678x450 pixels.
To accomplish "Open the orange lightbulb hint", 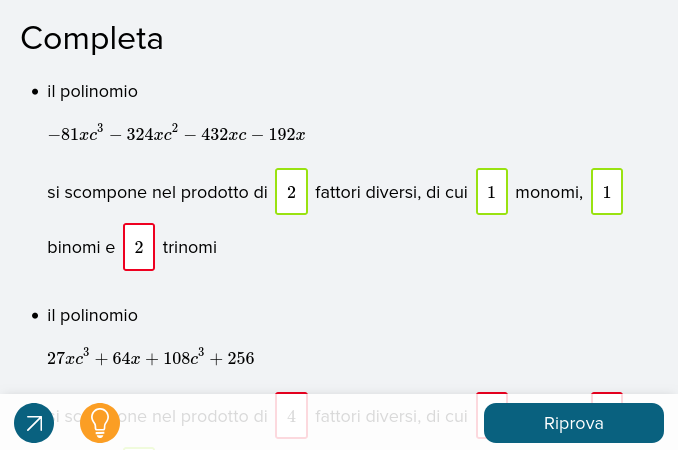I will (100, 423).
